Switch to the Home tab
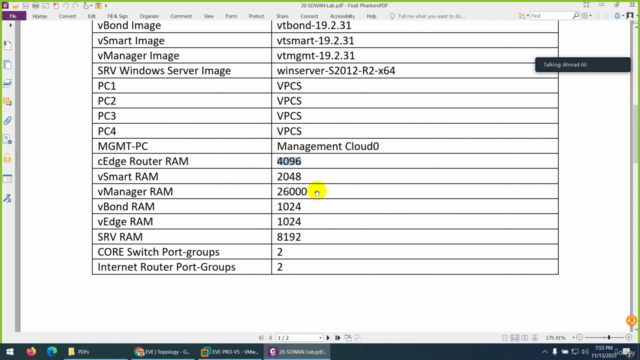 (40, 16)
